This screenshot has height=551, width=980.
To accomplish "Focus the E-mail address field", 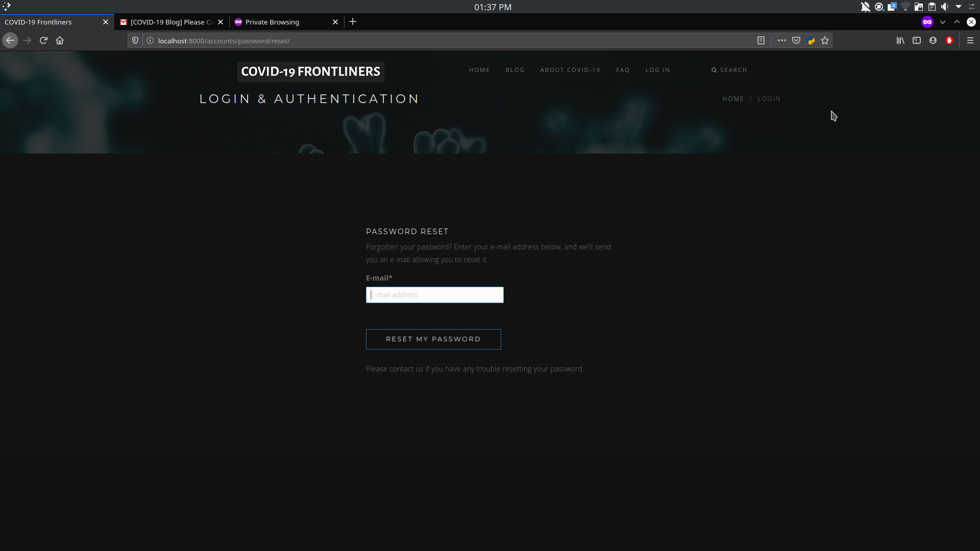I will (x=434, y=295).
